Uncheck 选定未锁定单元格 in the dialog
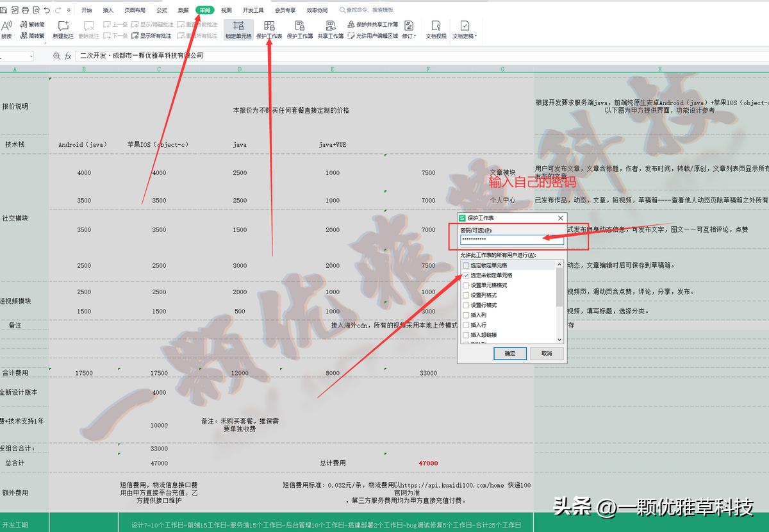Viewport: 769px width, 532px height. (465, 274)
